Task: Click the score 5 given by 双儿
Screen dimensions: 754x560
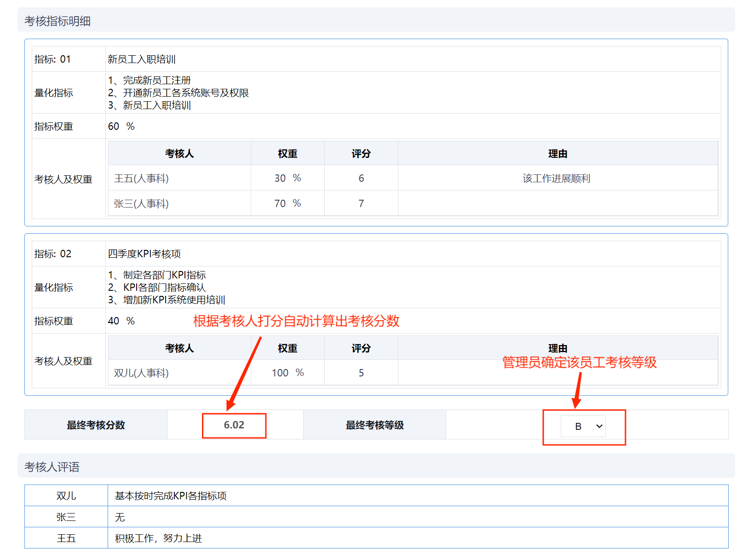Action: (361, 373)
